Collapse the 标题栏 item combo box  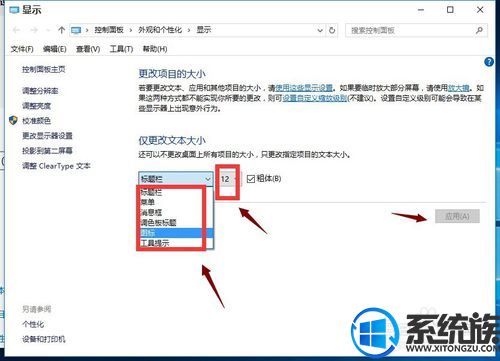(208, 179)
